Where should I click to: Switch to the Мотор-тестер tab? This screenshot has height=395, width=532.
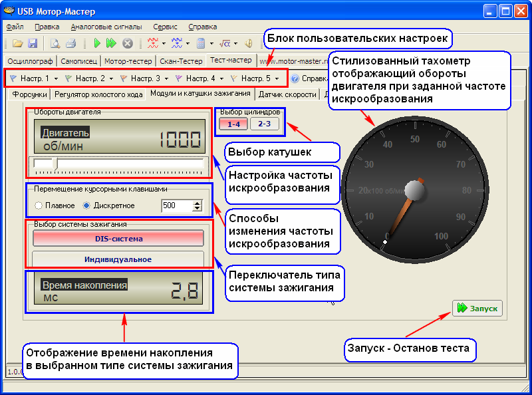pyautogui.click(x=129, y=61)
